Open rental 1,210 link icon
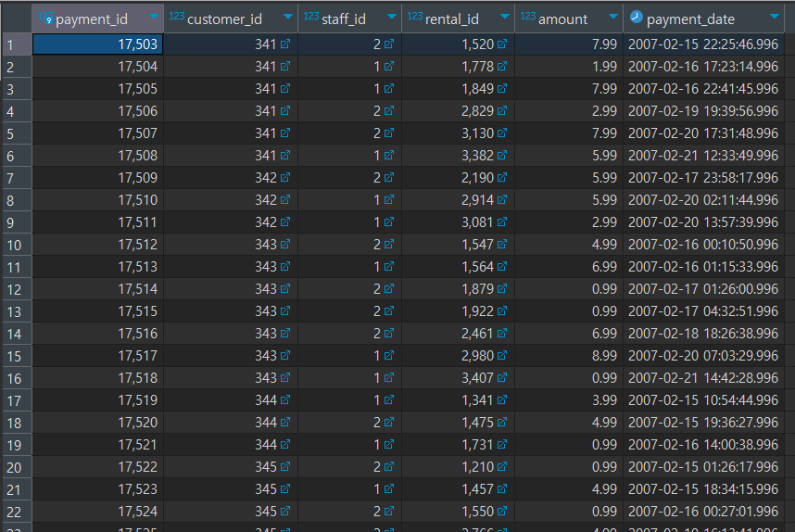Screen dimensions: 795x532 pyautogui.click(x=502, y=466)
